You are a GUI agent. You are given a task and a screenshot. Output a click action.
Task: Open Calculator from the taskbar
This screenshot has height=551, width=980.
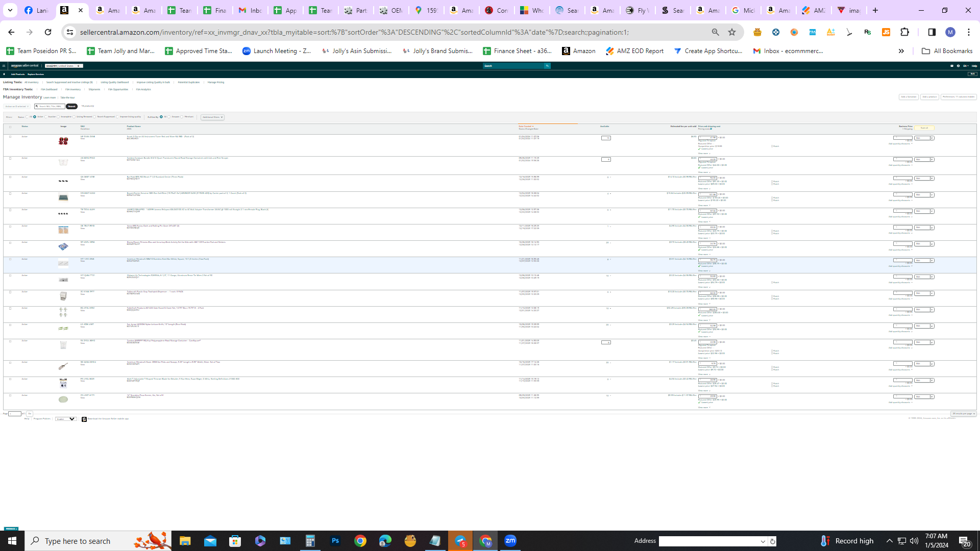click(x=310, y=541)
